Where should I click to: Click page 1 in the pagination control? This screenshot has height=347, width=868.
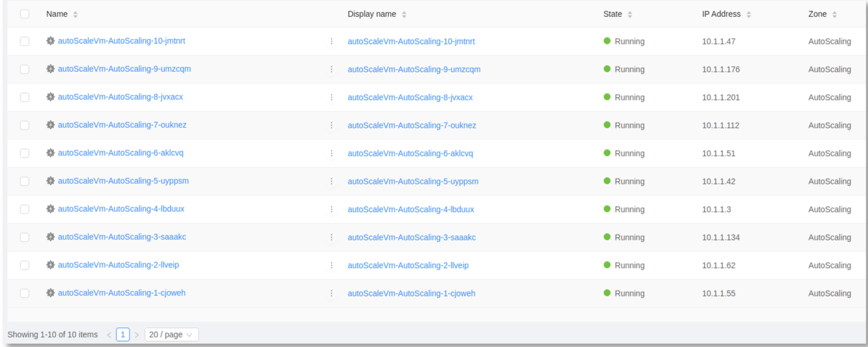pos(123,334)
